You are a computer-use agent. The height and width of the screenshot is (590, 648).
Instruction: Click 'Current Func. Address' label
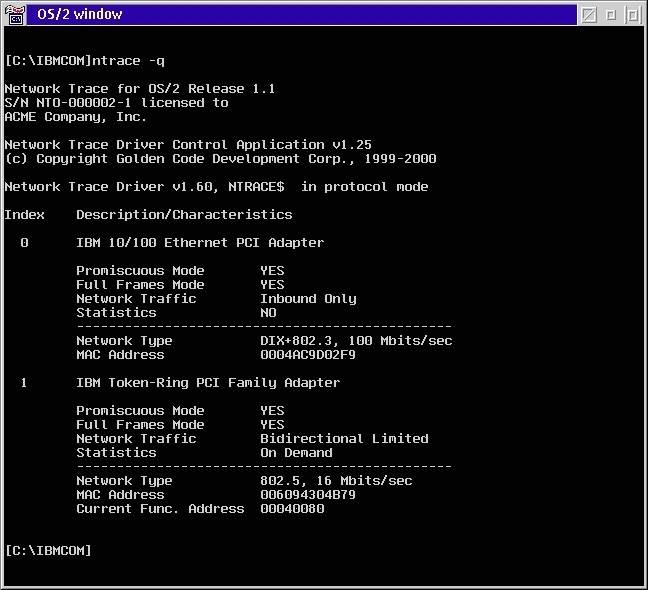coord(160,509)
